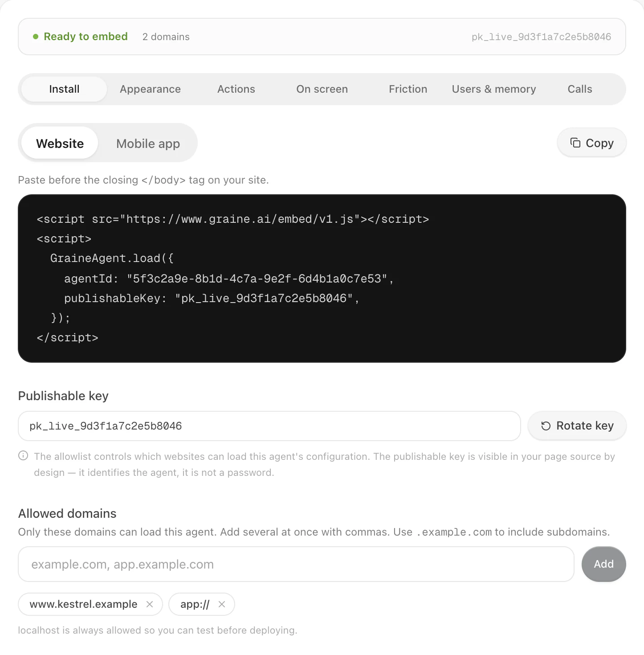Click the embed script src line
644x655 pixels.
click(233, 219)
